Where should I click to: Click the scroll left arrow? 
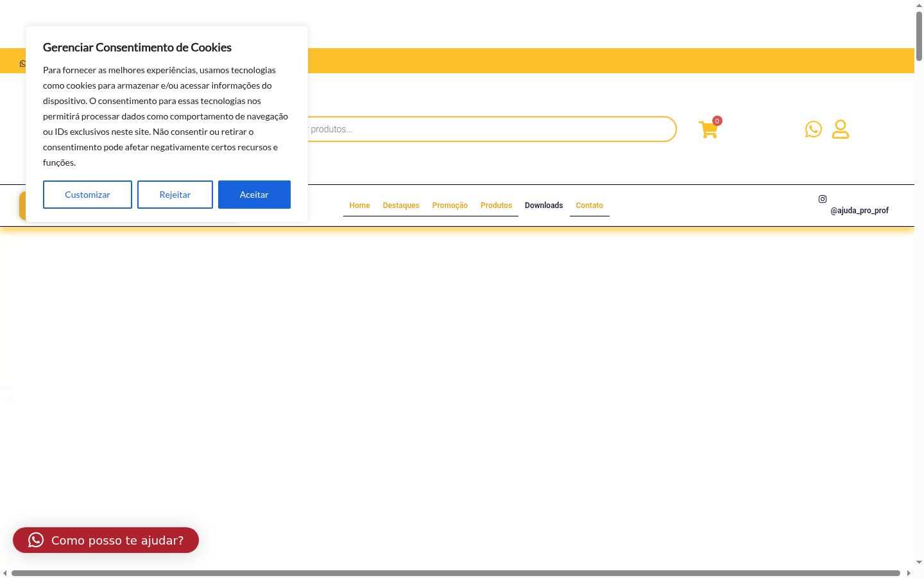(4, 573)
